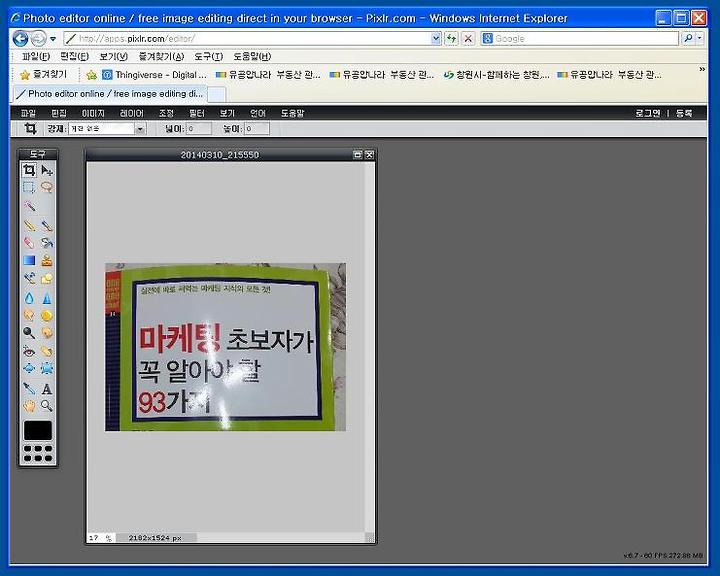
Task: Select the Color Picker eyedropper tool
Action: (29, 389)
